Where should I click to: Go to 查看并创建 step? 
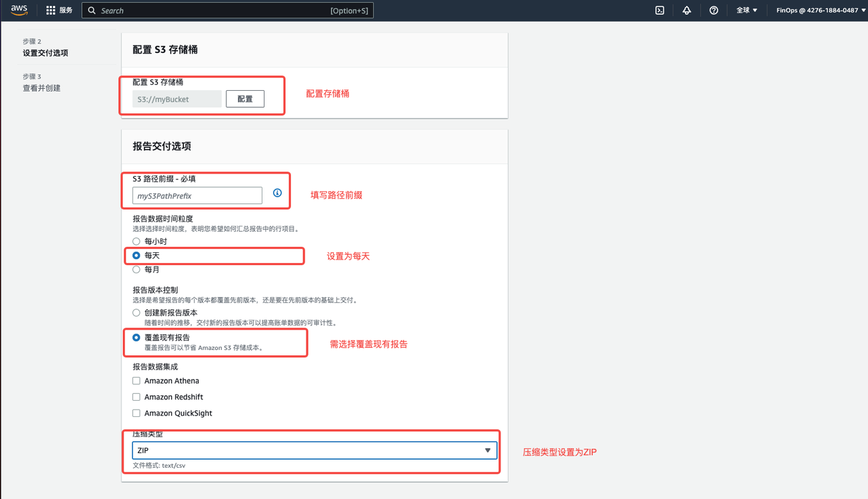pos(41,88)
